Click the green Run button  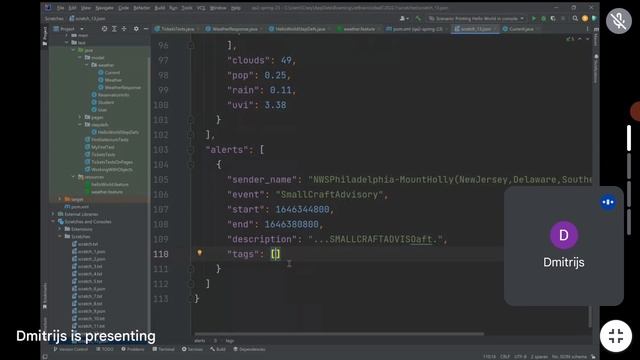click(533, 18)
